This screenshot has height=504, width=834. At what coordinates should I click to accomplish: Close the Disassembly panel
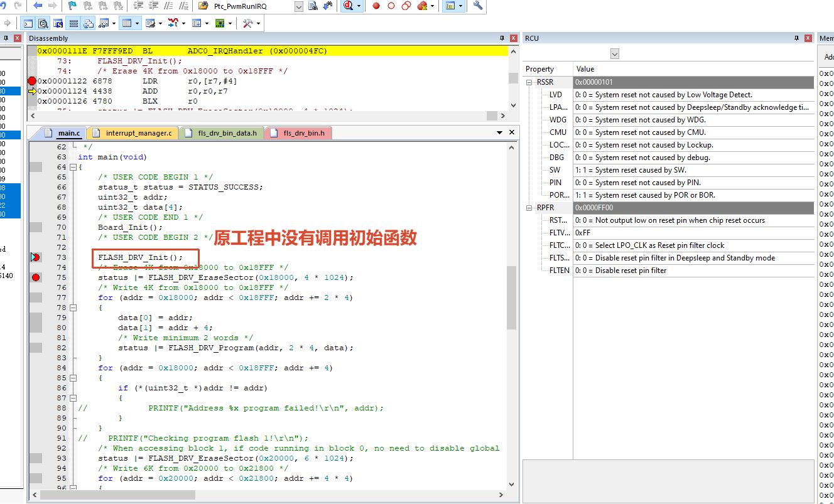[x=513, y=38]
